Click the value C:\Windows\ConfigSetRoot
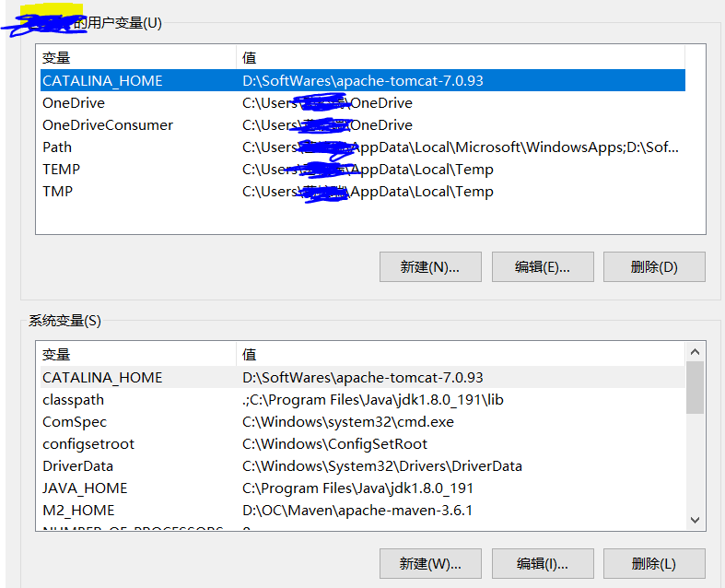 tap(334, 444)
